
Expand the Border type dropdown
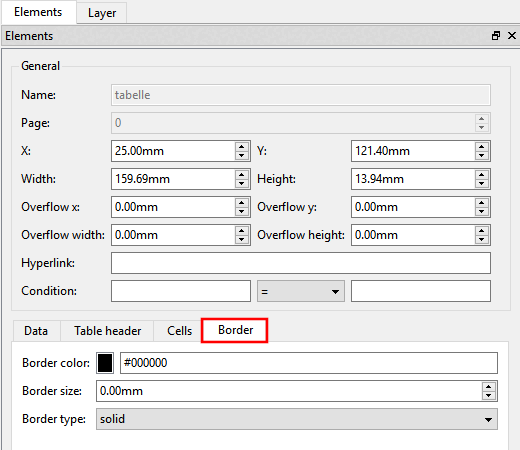297,419
